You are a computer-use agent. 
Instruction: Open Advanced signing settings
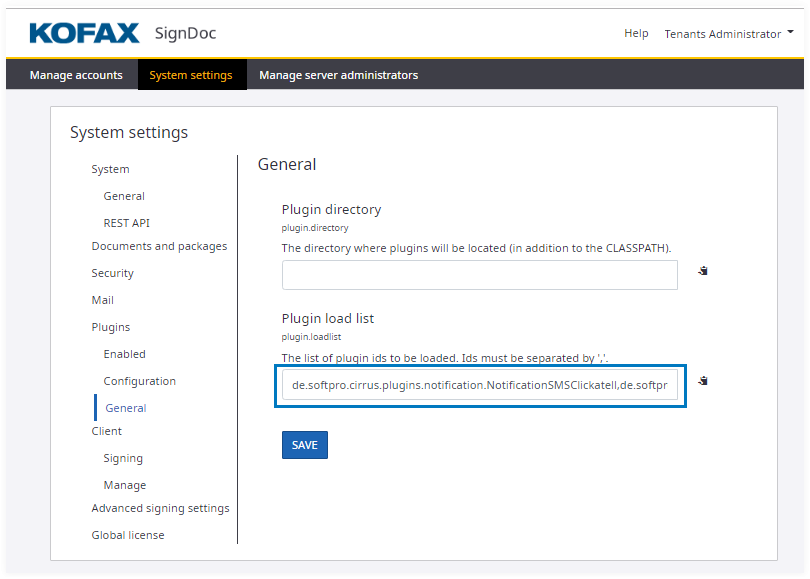(160, 508)
